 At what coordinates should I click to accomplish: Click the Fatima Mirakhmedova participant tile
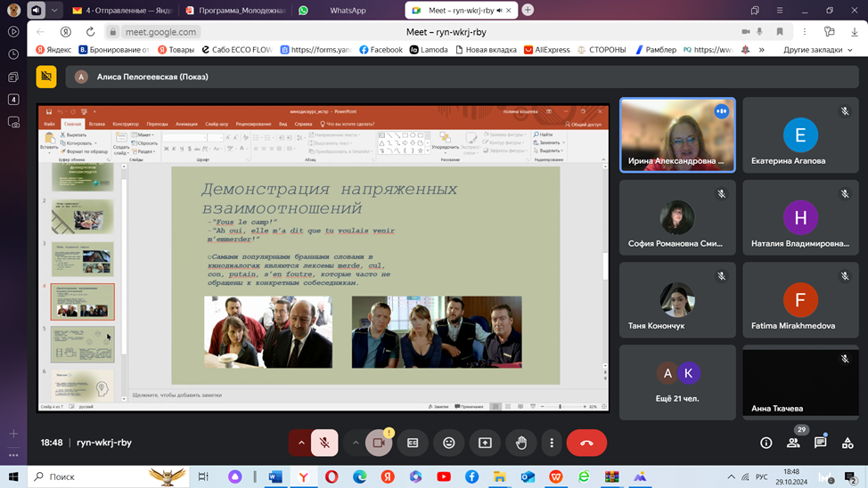click(800, 300)
